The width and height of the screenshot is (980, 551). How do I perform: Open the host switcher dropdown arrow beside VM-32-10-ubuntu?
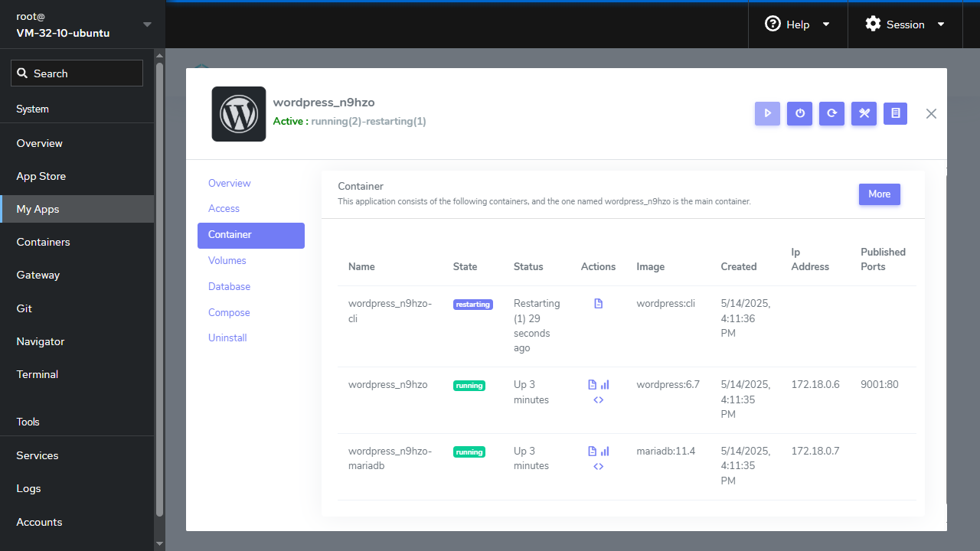pyautogui.click(x=147, y=24)
